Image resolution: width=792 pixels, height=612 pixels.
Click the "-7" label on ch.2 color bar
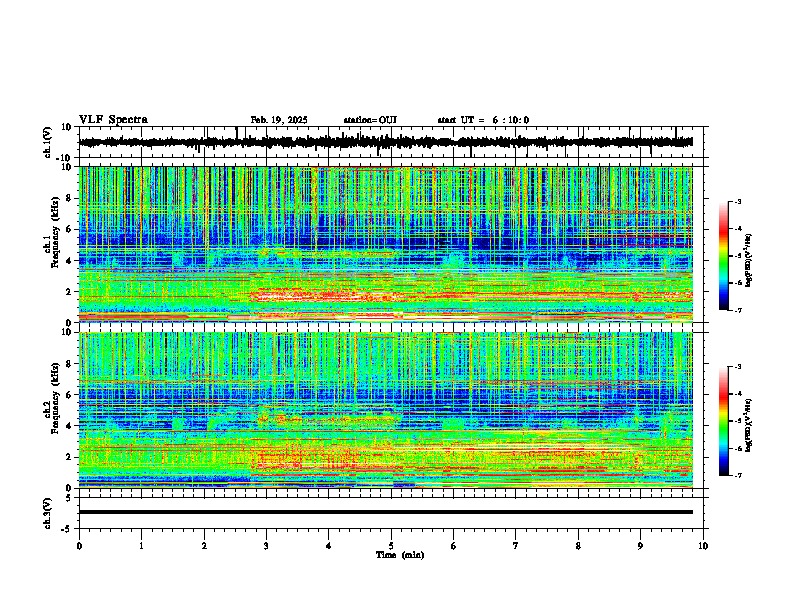(738, 475)
